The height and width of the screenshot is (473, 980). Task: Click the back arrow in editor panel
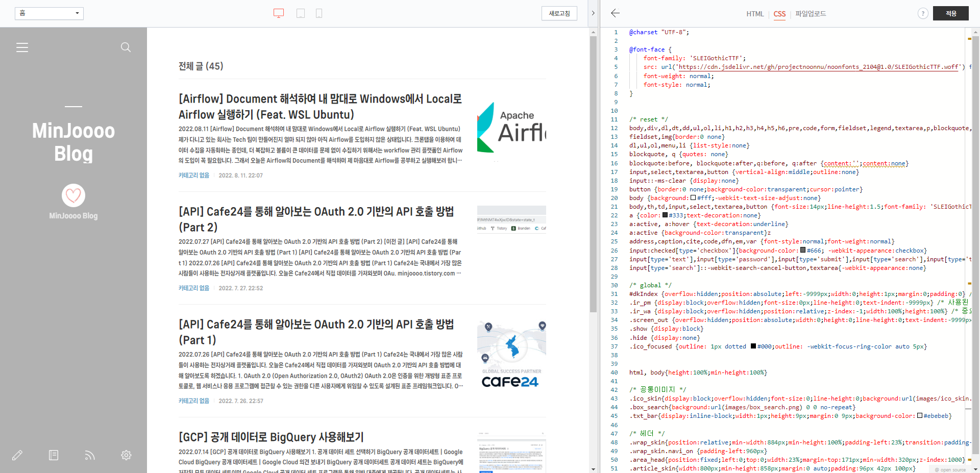tap(615, 13)
